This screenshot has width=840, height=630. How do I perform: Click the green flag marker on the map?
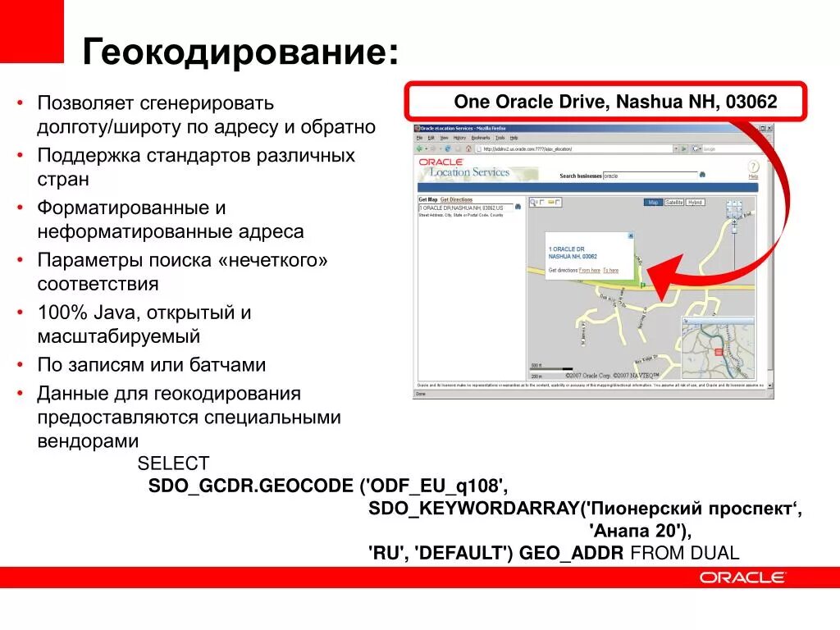point(642,285)
